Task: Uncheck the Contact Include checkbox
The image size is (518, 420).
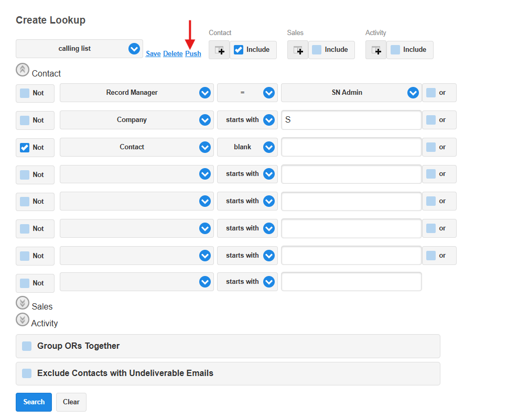Action: (x=239, y=50)
